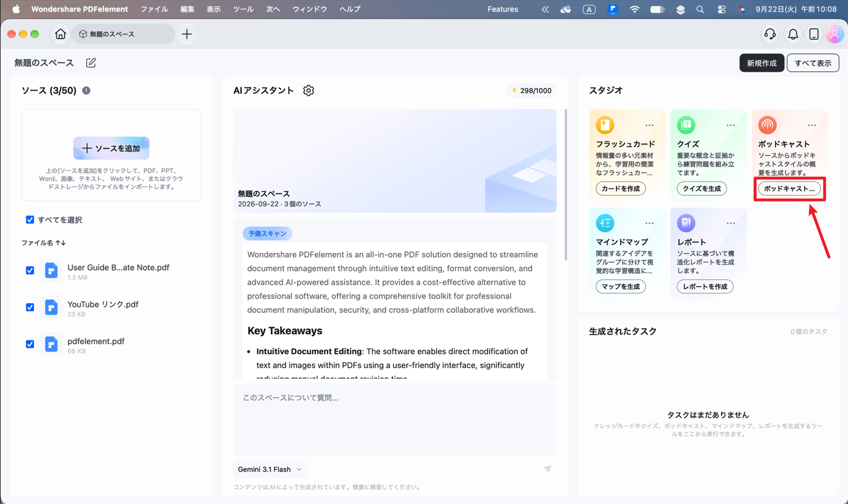Click the pdfelement.pdf file icon
The width and height of the screenshot is (848, 504).
51,344
